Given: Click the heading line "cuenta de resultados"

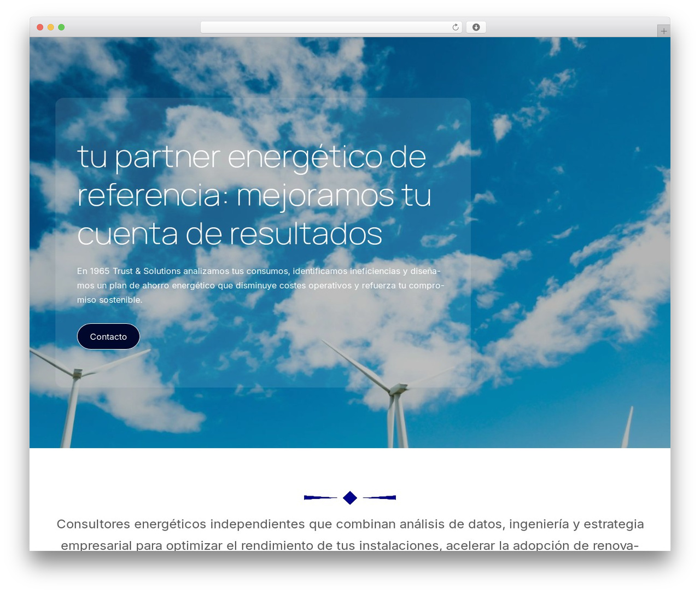Looking at the screenshot, I should click(230, 234).
